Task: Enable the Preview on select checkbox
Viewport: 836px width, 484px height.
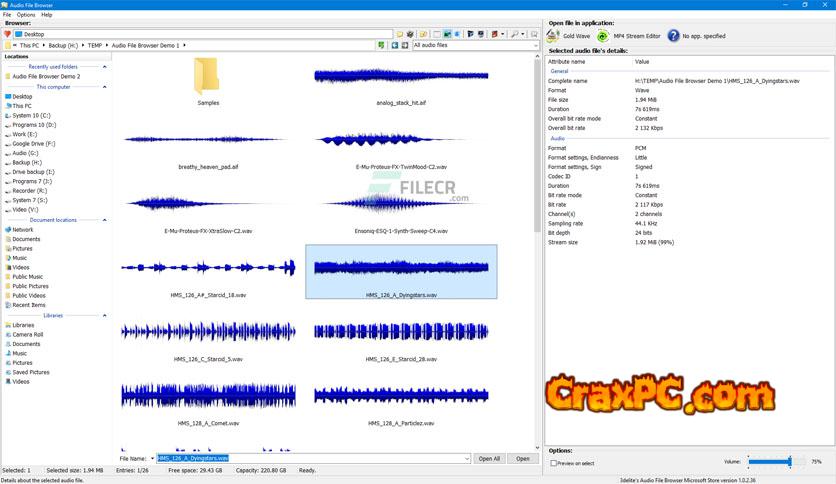Action: click(x=554, y=463)
